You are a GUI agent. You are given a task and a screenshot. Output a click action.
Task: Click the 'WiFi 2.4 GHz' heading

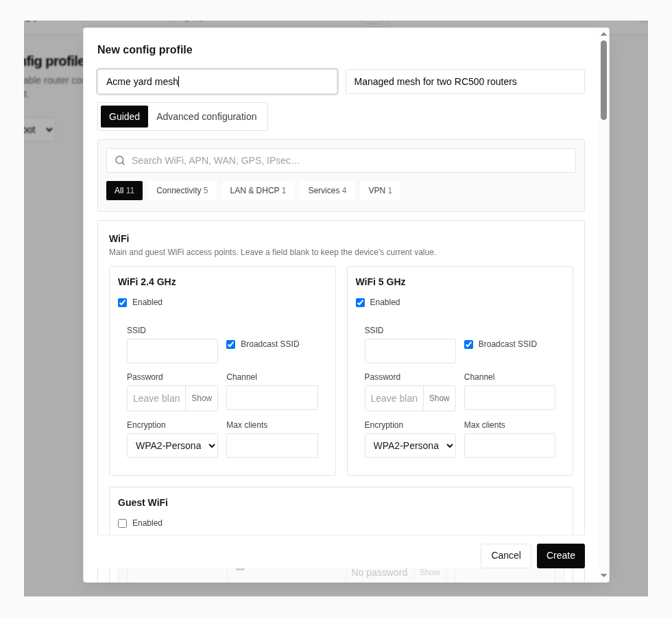point(147,282)
